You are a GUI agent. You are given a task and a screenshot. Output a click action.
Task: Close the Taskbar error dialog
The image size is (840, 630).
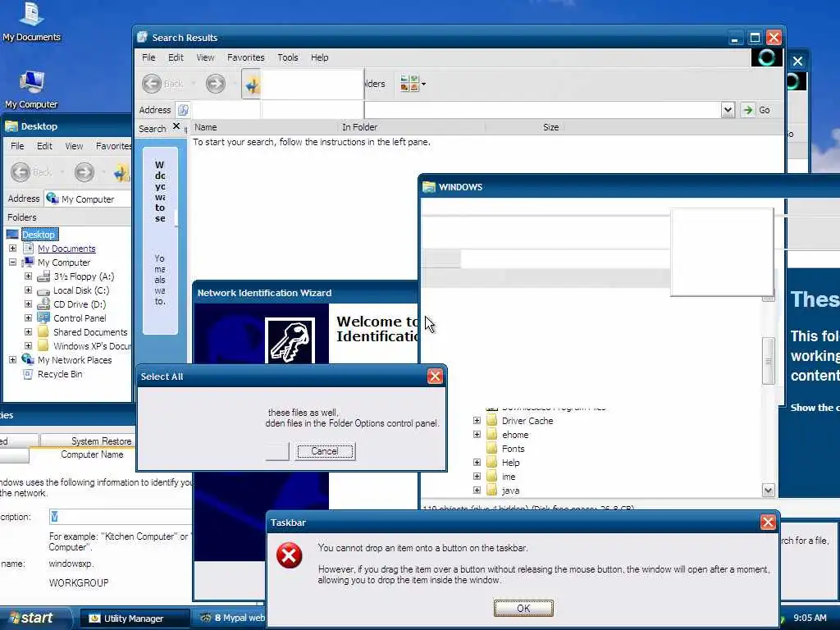[768, 523]
